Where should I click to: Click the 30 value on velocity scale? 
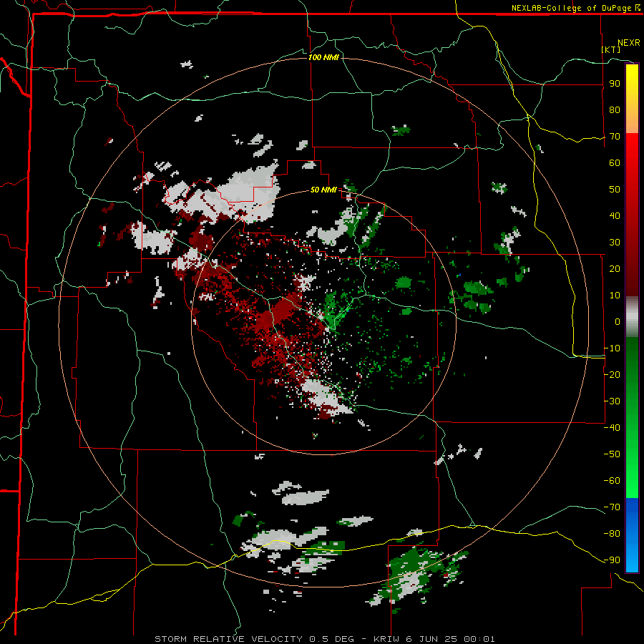[615, 243]
